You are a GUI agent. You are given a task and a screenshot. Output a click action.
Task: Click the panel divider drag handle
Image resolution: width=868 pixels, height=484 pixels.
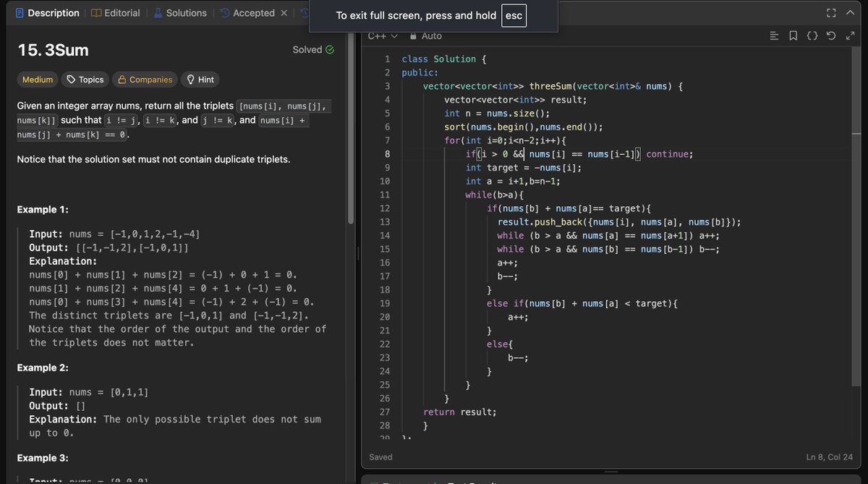[x=358, y=254]
